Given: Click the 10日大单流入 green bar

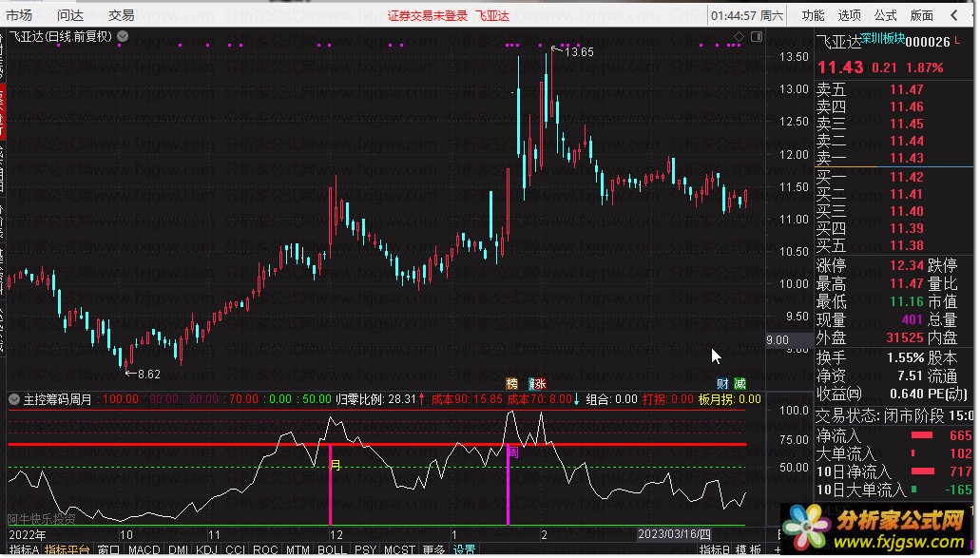Looking at the screenshot, I should point(914,490).
